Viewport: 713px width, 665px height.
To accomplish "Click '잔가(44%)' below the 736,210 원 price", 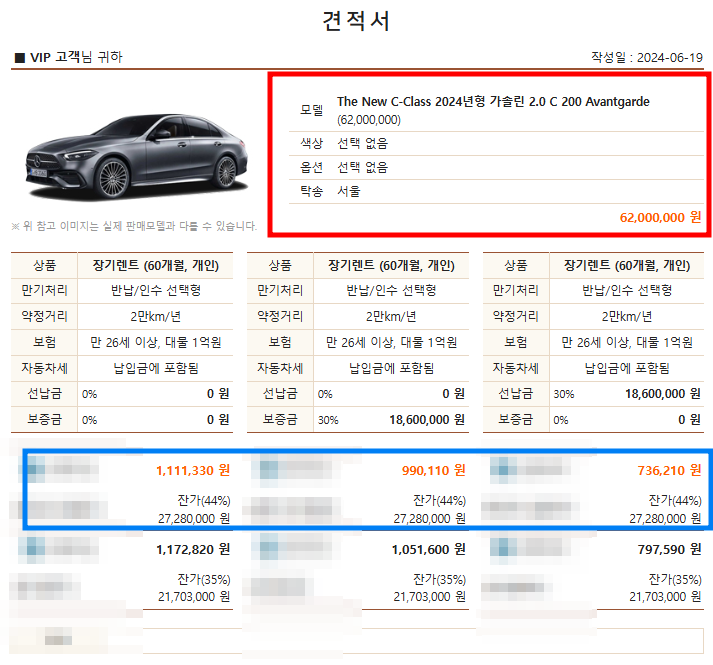I will (675, 500).
